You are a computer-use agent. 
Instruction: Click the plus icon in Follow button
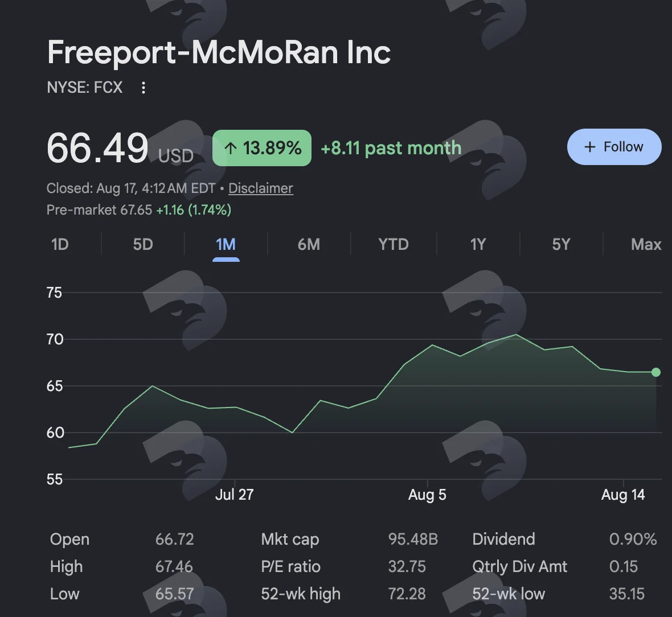click(x=590, y=147)
